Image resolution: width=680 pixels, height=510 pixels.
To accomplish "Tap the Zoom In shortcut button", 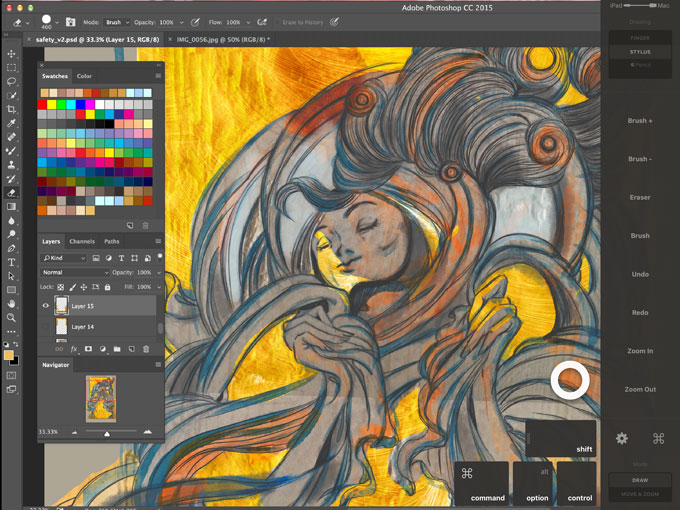I will tap(640, 351).
